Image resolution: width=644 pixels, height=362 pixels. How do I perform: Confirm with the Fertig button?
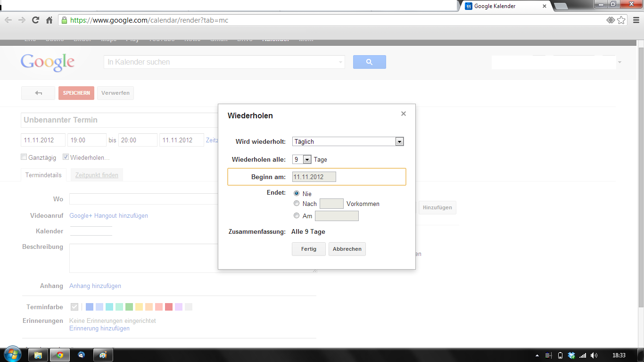309,249
